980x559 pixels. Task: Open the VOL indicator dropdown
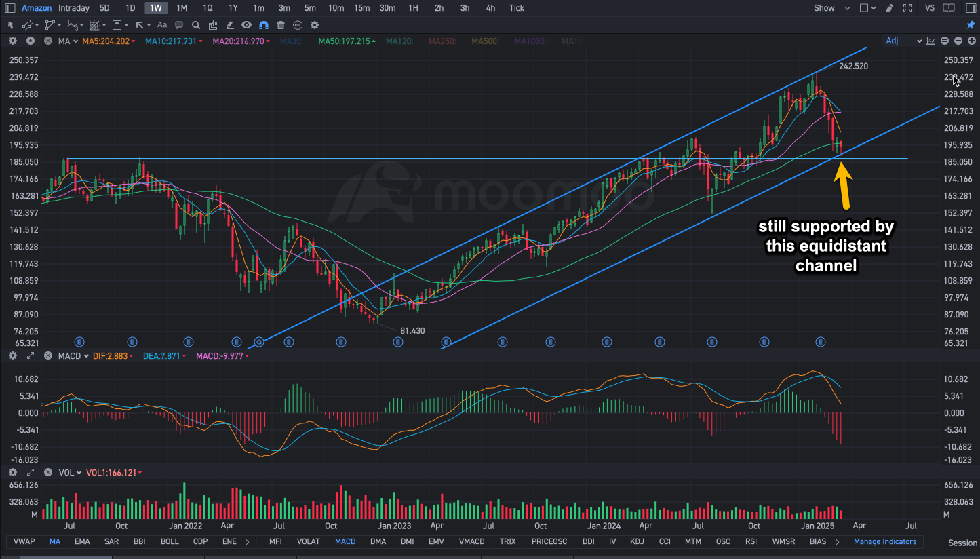click(x=70, y=472)
